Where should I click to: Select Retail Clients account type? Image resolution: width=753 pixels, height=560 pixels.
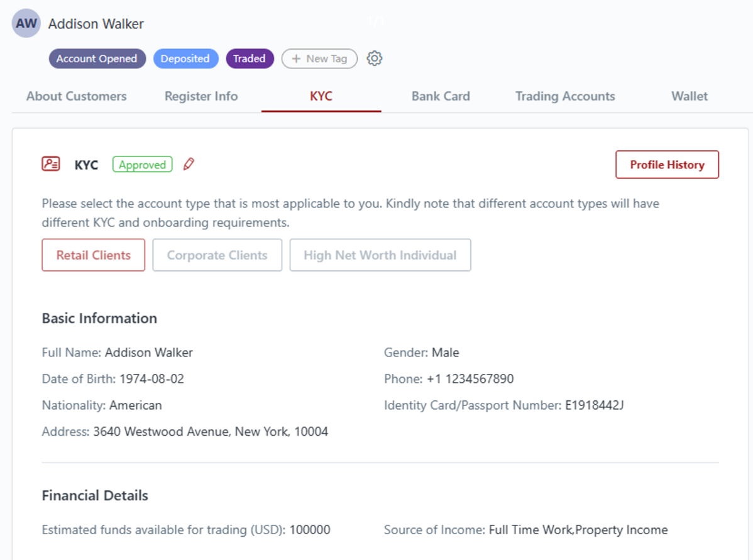coord(94,255)
